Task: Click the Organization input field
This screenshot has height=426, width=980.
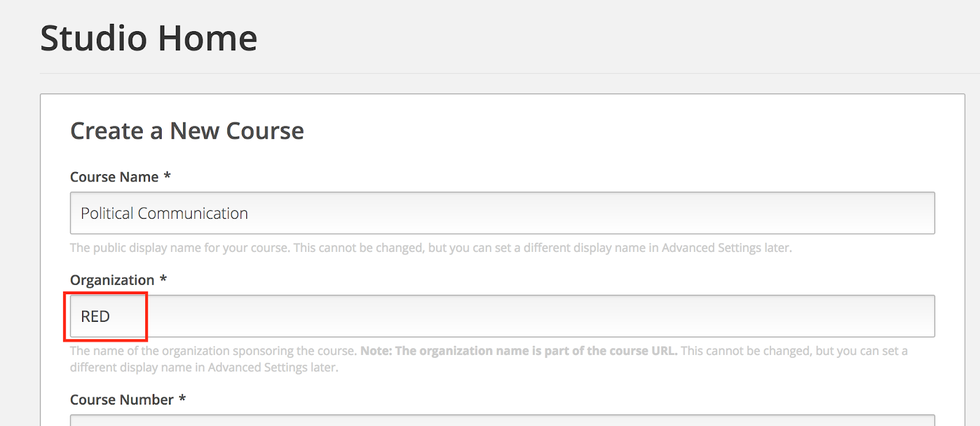Action: tap(490, 316)
